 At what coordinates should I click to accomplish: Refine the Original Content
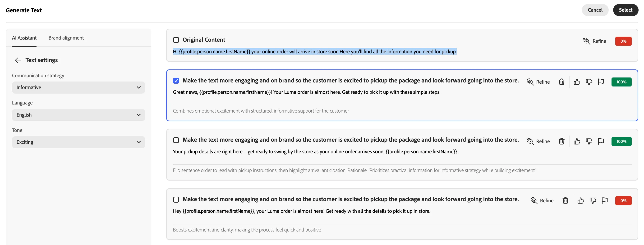click(x=594, y=41)
